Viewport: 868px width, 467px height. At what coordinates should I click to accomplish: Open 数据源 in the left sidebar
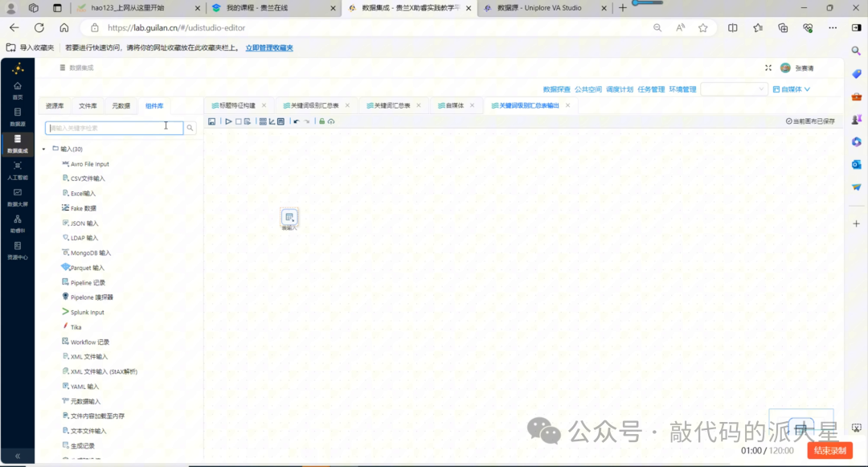click(x=18, y=117)
